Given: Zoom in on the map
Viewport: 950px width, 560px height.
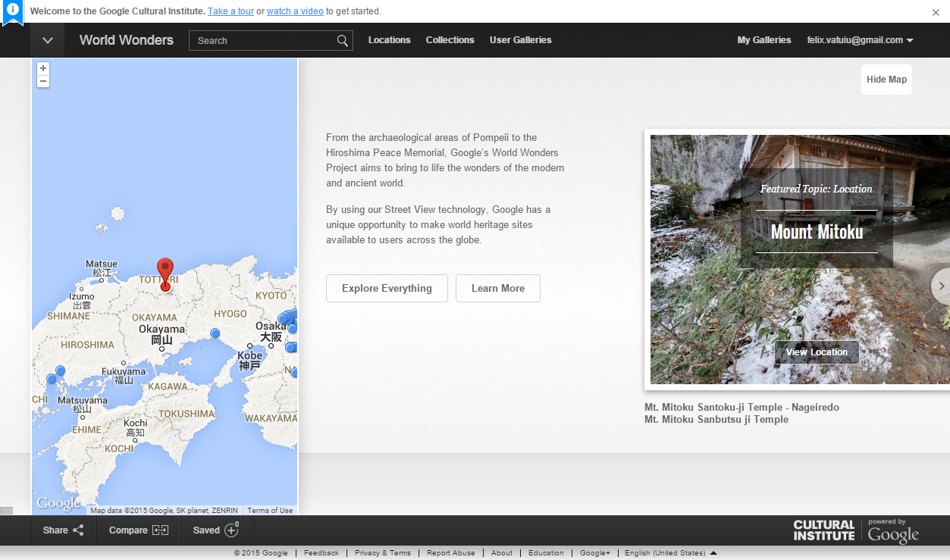Looking at the screenshot, I should (43, 68).
